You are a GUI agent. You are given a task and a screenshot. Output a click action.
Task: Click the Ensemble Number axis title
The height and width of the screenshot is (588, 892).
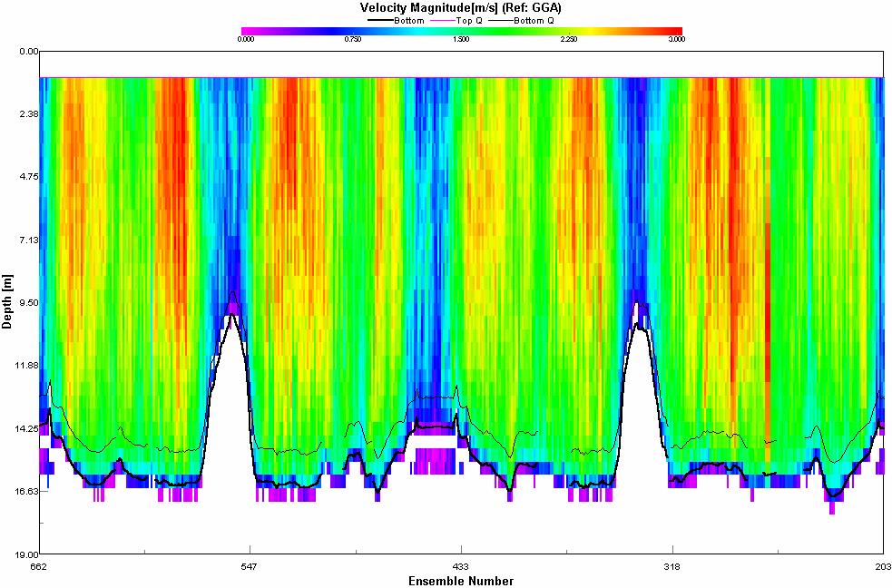click(461, 581)
